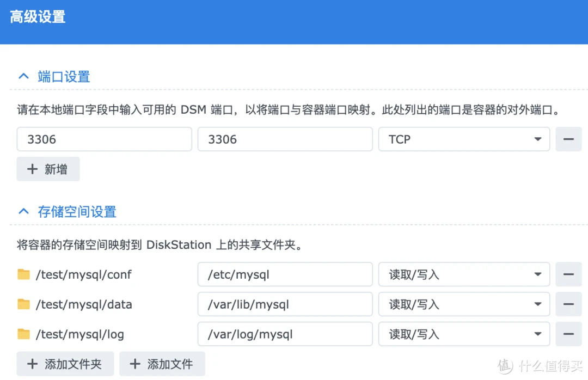Remove the 3306 port mapping row
Viewport: 588px width, 380px height.
point(568,139)
